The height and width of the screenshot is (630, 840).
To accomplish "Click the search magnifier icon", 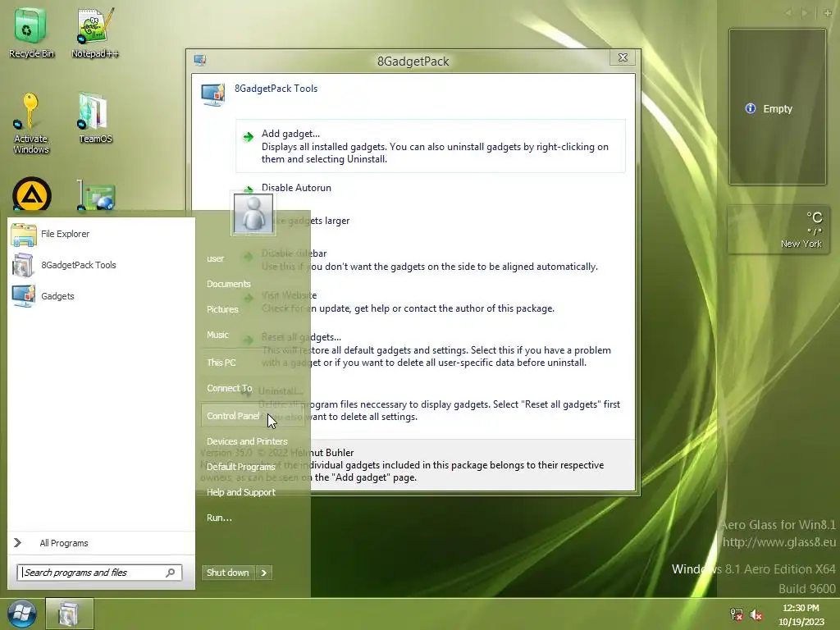I will tap(171, 573).
